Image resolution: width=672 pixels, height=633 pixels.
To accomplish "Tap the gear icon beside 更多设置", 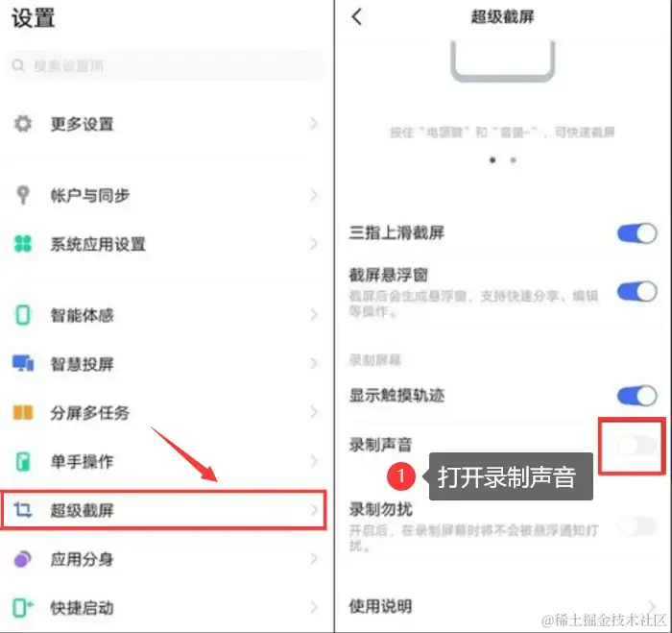I will click(23, 124).
